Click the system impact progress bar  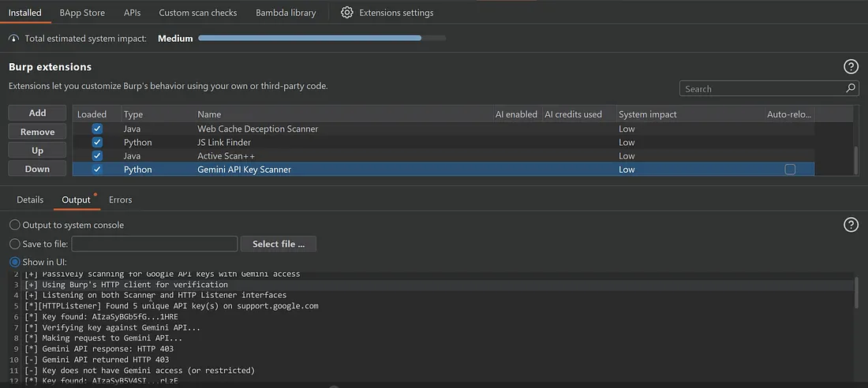(x=322, y=38)
